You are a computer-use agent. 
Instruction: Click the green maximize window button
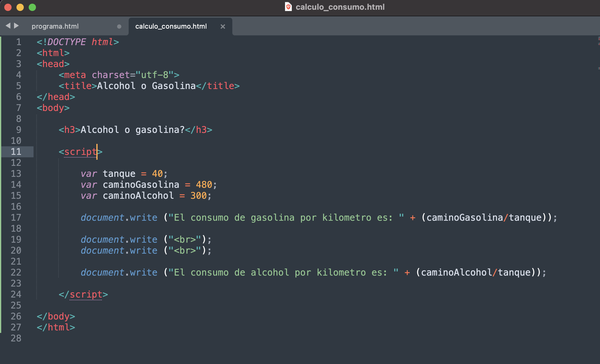(32, 7)
